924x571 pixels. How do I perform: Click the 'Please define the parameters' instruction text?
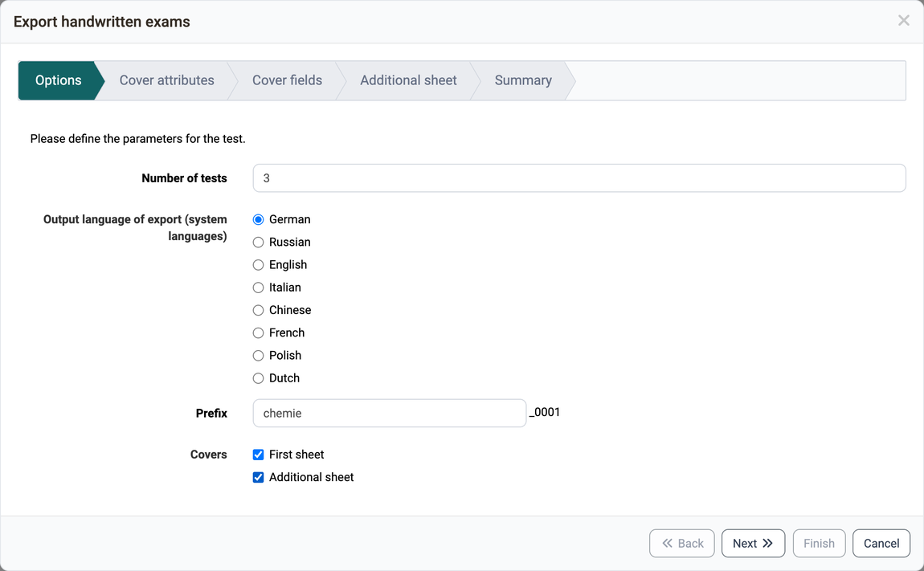point(138,139)
